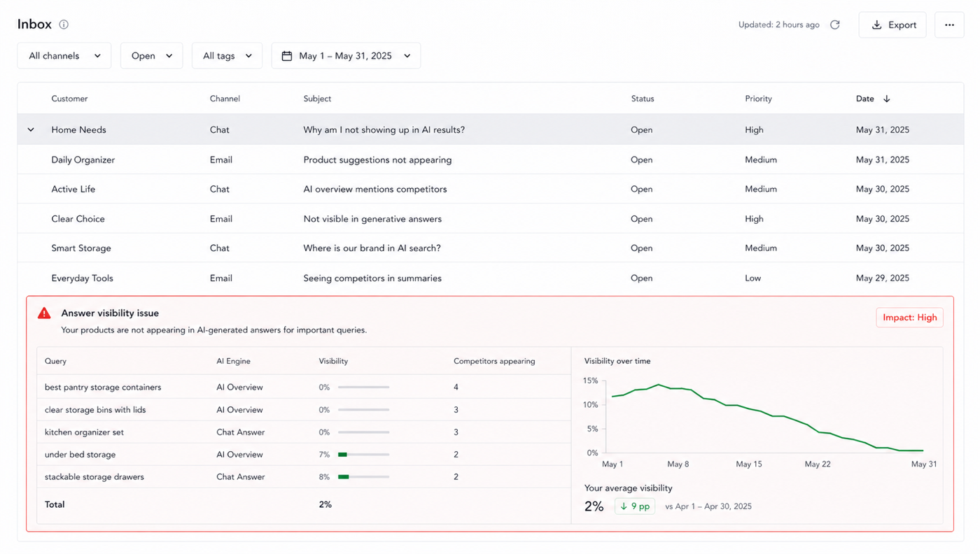Click the green down-arrow 9 pp badge
This screenshot has height=554, width=980.
point(635,506)
